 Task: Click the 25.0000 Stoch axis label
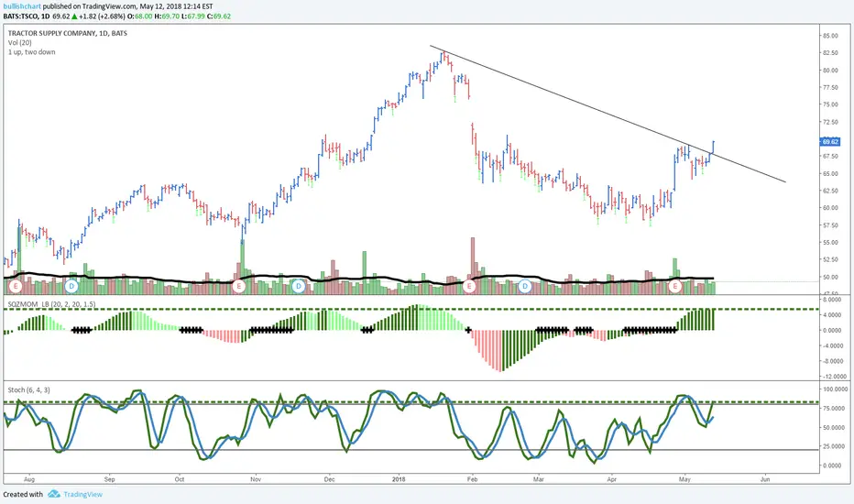835,447
